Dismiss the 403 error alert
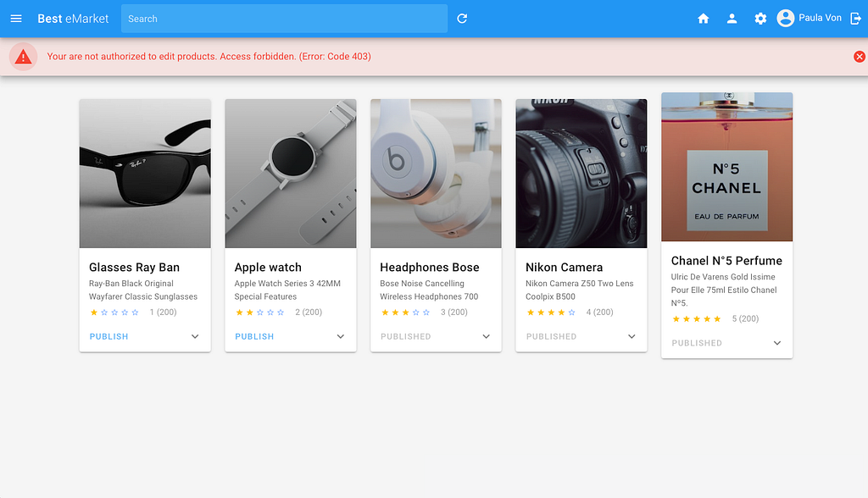The height and width of the screenshot is (498, 868). [x=860, y=57]
